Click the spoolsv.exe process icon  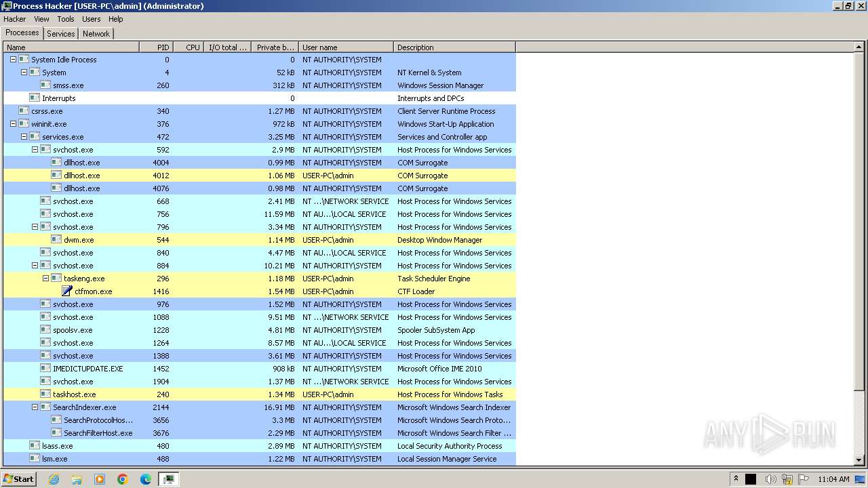coord(45,330)
